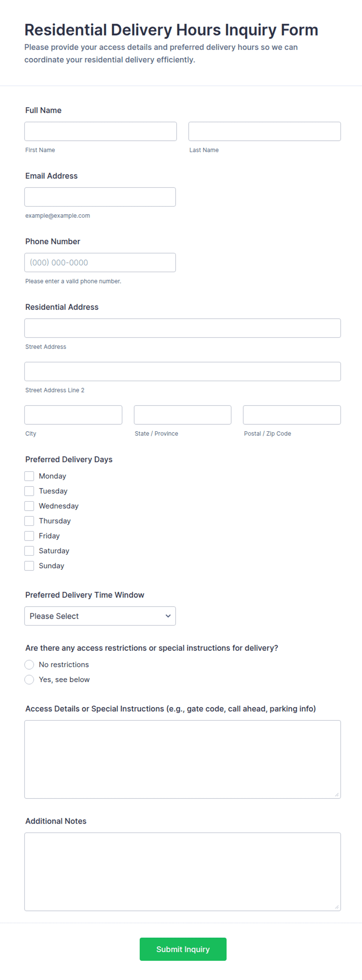
Task: Click the City input box
Action: click(x=73, y=415)
